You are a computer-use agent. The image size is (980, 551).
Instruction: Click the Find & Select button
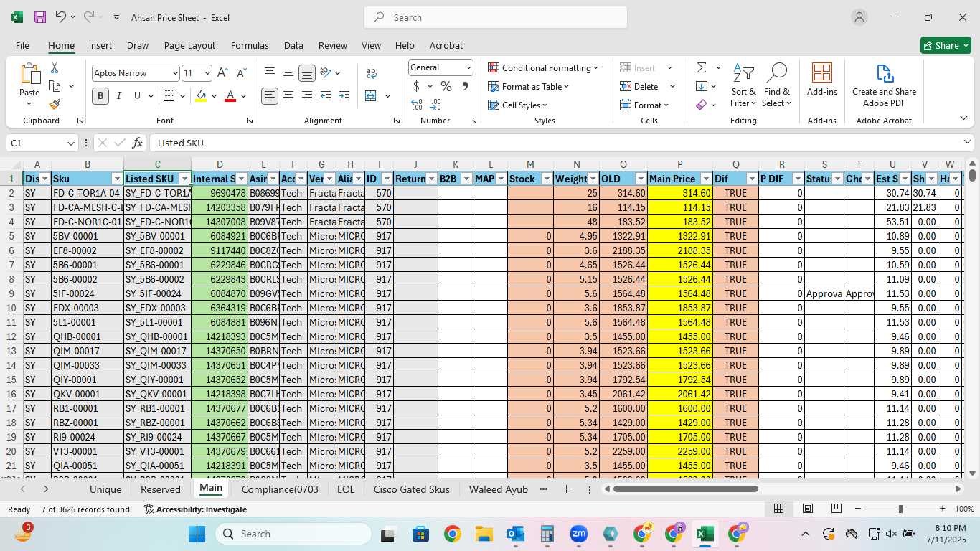click(777, 85)
